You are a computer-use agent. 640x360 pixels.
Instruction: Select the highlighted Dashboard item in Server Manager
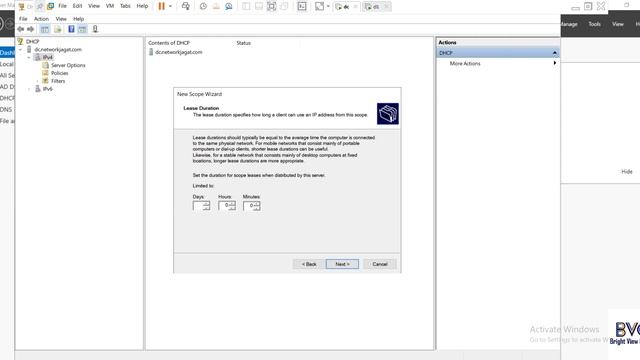pyautogui.click(x=7, y=53)
